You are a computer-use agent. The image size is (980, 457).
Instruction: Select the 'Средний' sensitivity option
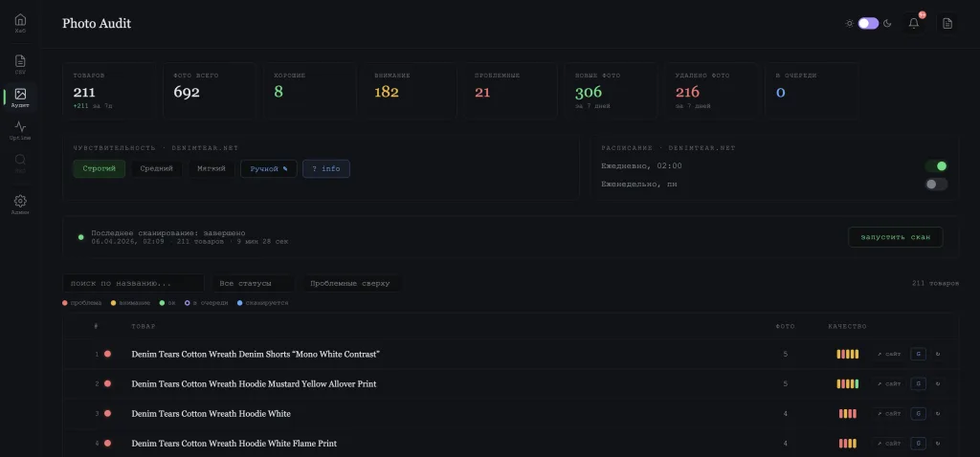click(x=156, y=168)
